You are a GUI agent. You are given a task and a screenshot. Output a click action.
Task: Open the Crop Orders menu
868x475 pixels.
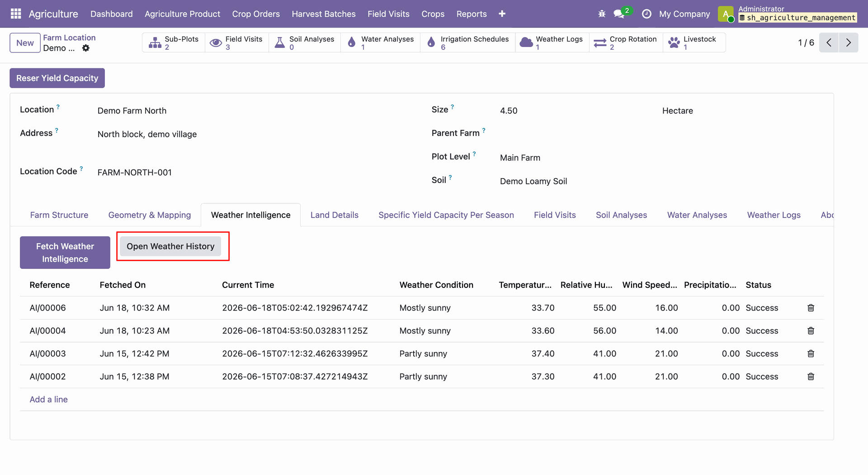[x=256, y=14]
